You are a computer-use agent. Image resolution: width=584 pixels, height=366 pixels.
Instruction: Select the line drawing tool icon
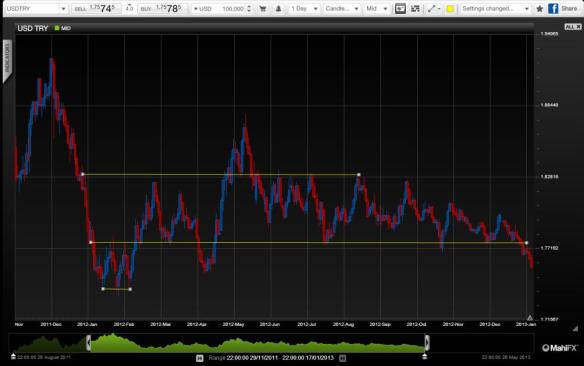[x=433, y=9]
